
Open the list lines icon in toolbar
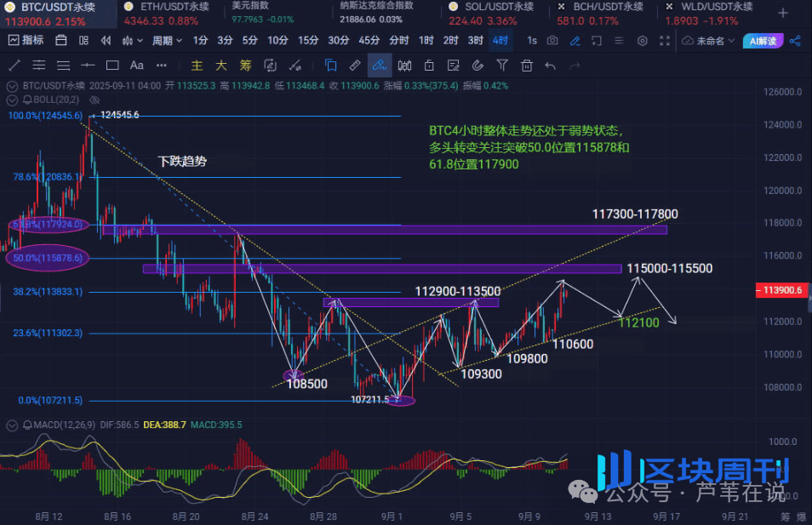coord(619,40)
